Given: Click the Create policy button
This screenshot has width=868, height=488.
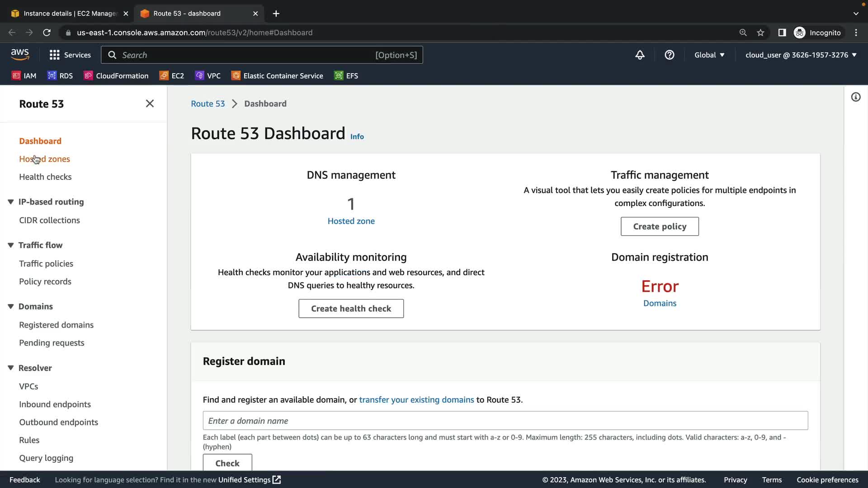Looking at the screenshot, I should click(x=659, y=226).
